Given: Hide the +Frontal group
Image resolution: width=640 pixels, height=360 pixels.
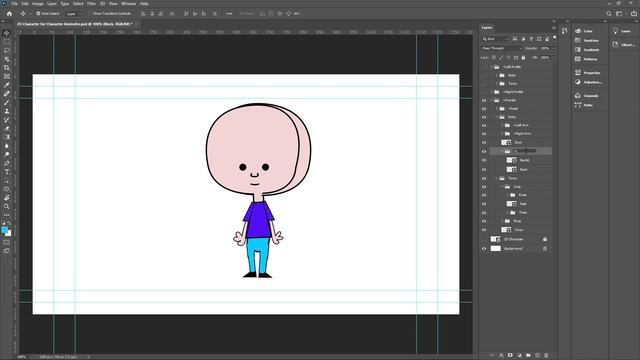Looking at the screenshot, I should click(x=484, y=100).
